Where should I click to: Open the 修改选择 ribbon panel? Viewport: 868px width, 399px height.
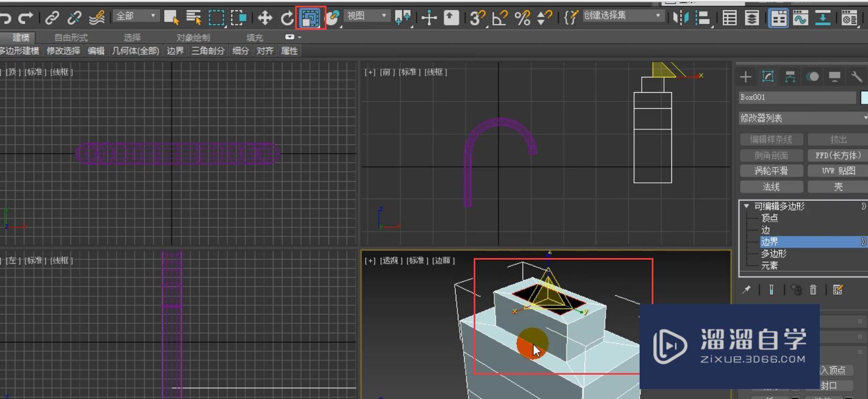pyautogui.click(x=63, y=51)
